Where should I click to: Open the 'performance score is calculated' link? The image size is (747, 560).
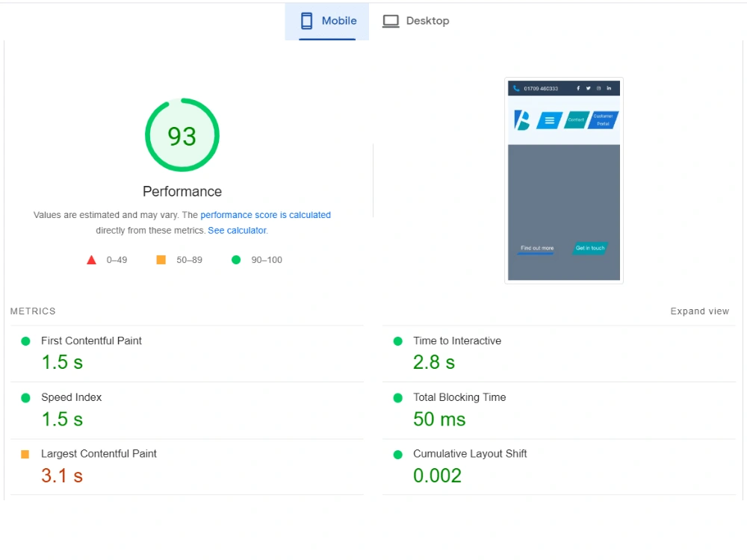click(x=265, y=215)
